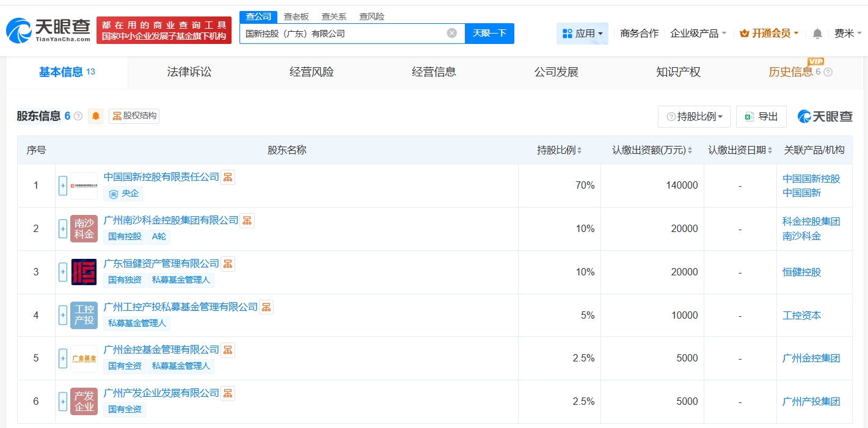Expand the row for 广东恒健资产管理有限公司
This screenshot has width=868, height=428.
pyautogui.click(x=63, y=272)
